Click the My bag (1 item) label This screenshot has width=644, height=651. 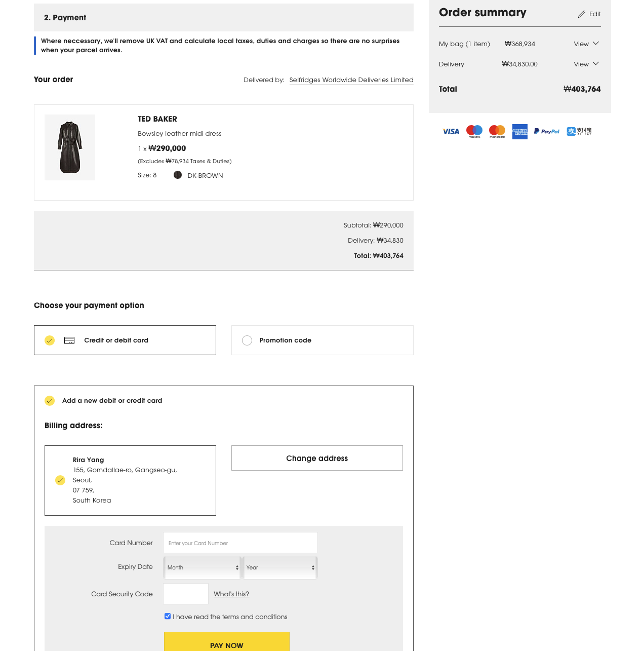[464, 44]
